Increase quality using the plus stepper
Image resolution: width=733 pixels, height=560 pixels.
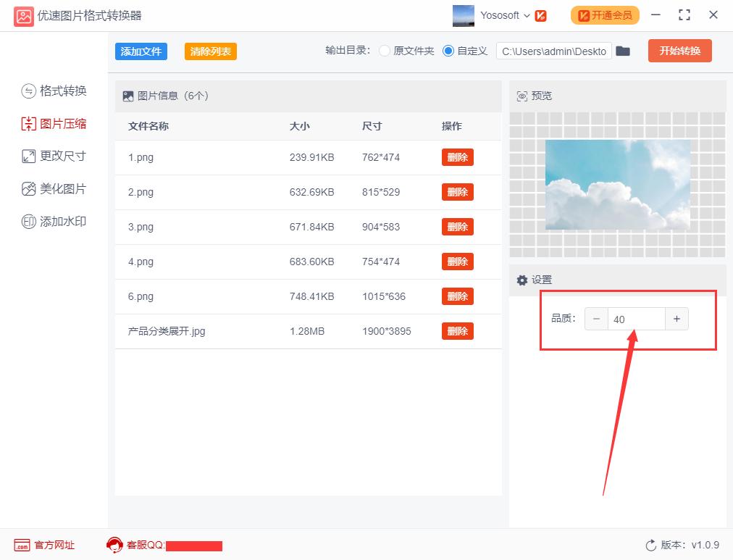pyautogui.click(x=677, y=318)
